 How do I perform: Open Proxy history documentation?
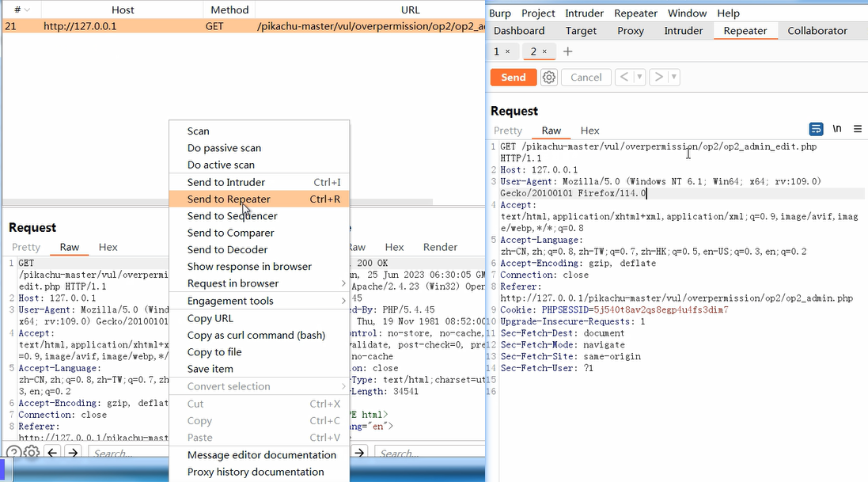point(259,472)
